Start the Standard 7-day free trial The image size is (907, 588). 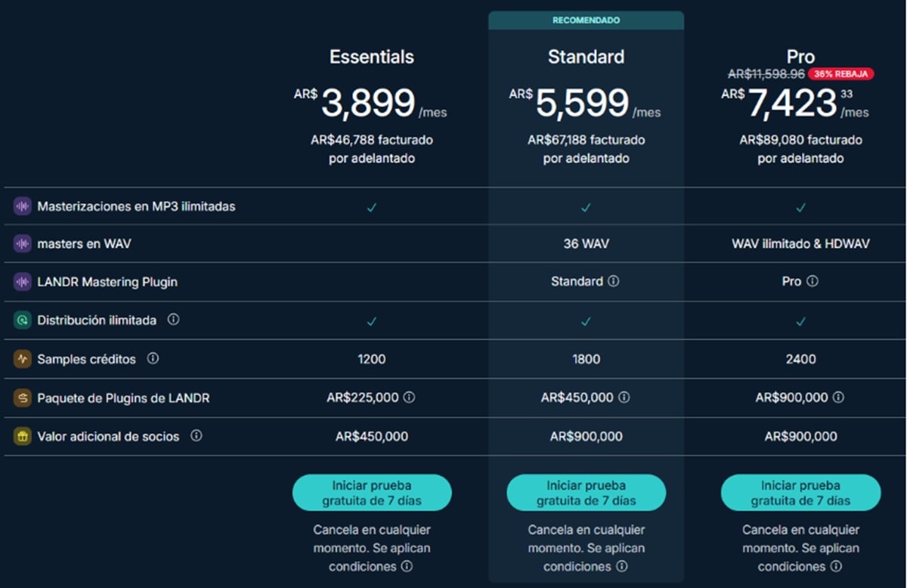coord(586,493)
